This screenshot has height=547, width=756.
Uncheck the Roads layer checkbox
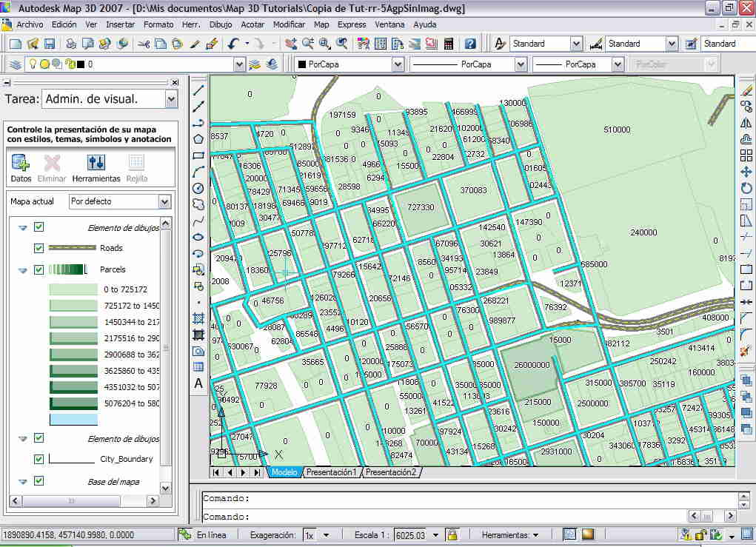click(x=39, y=248)
